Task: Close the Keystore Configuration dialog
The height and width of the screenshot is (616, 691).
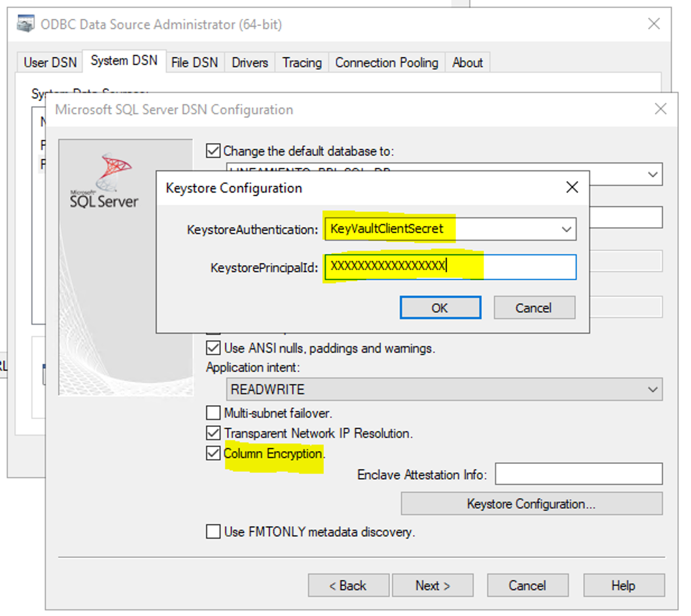Action: (572, 187)
